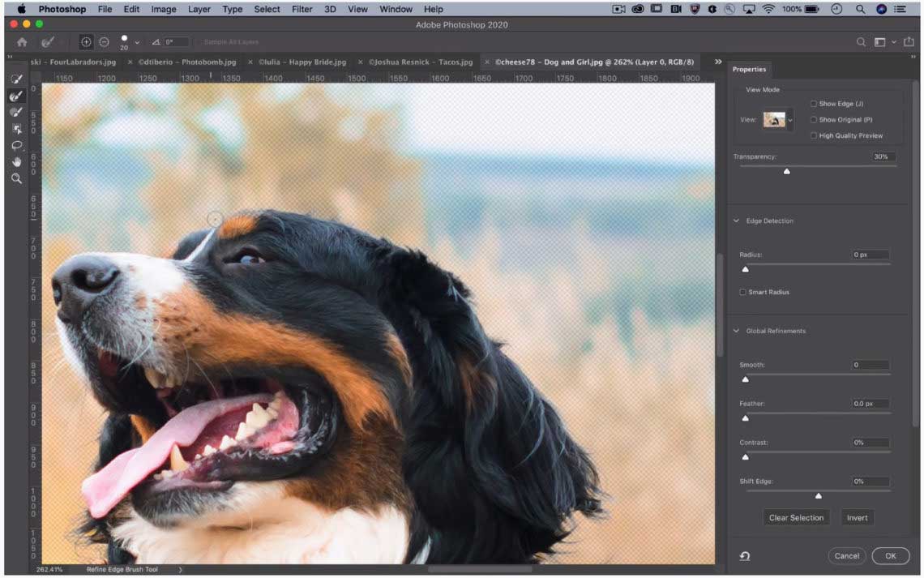The image size is (924, 578).
Task: Switch to the Joshua Resnick – Tacos.jpg tab
Action: pos(420,62)
